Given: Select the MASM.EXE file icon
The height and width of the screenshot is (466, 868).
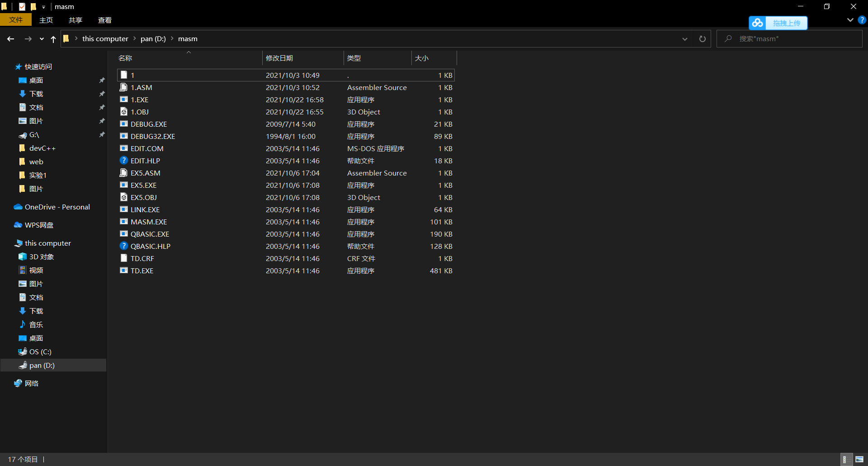Looking at the screenshot, I should pos(123,222).
